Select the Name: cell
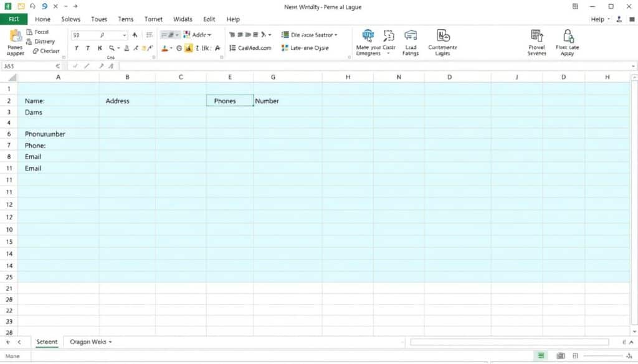The width and height of the screenshot is (638, 364). point(58,101)
